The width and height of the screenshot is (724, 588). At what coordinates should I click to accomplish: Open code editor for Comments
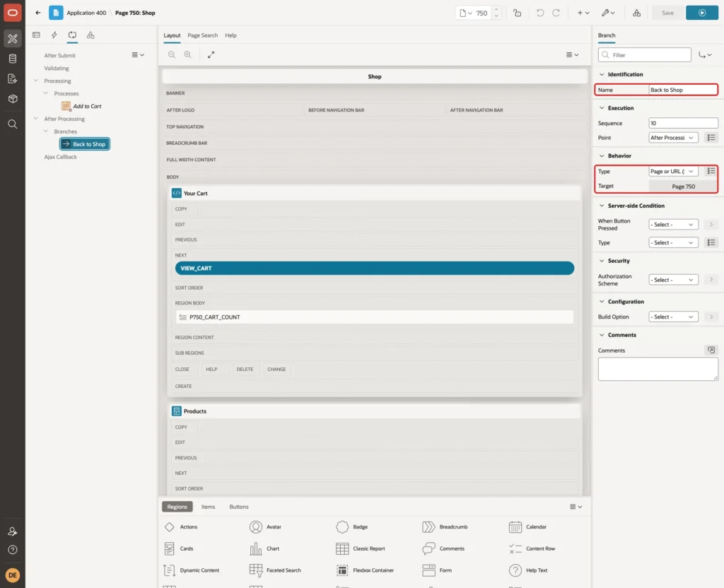click(x=711, y=351)
